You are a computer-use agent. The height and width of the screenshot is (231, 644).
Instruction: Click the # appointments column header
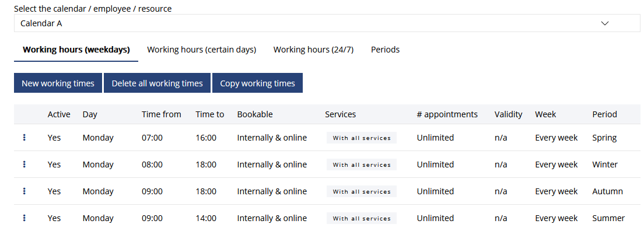click(x=447, y=114)
